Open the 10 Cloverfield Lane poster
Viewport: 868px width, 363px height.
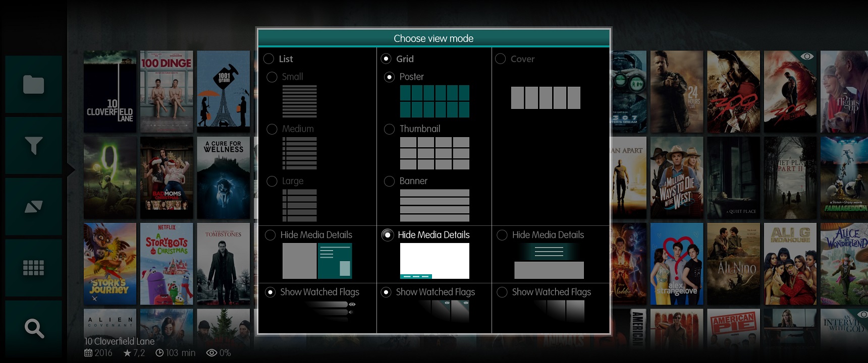tap(110, 92)
